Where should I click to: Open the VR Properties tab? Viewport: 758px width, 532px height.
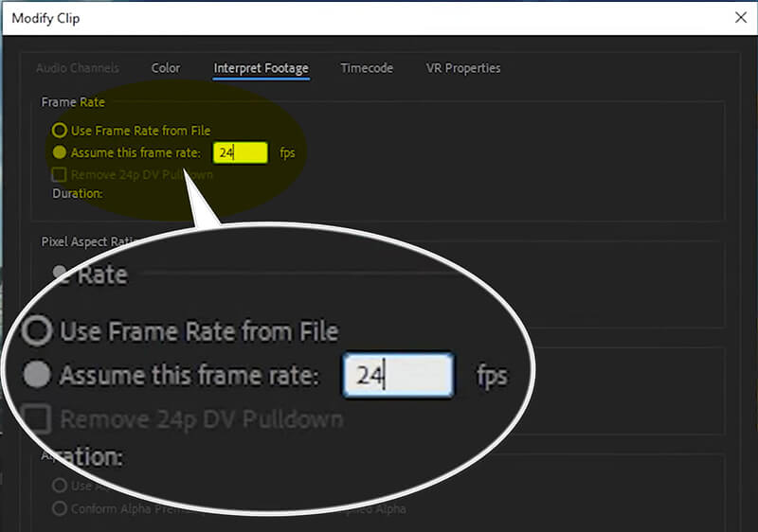463,68
